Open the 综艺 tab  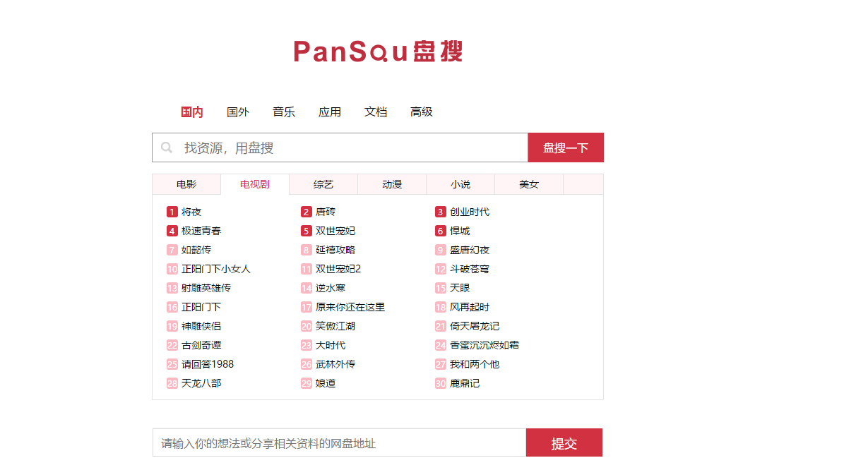coord(323,184)
